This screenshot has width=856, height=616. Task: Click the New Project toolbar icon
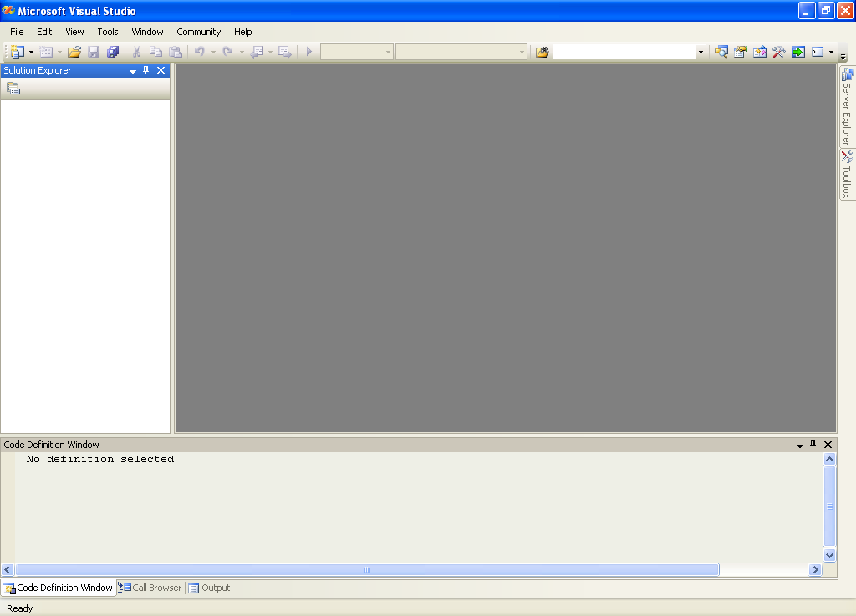coord(17,52)
